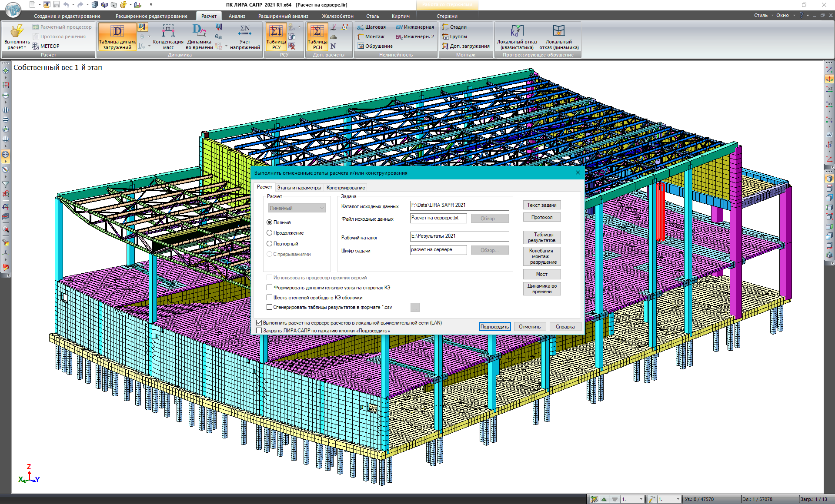Click the Выполнить расчет icon
The width and height of the screenshot is (835, 504).
point(17,31)
